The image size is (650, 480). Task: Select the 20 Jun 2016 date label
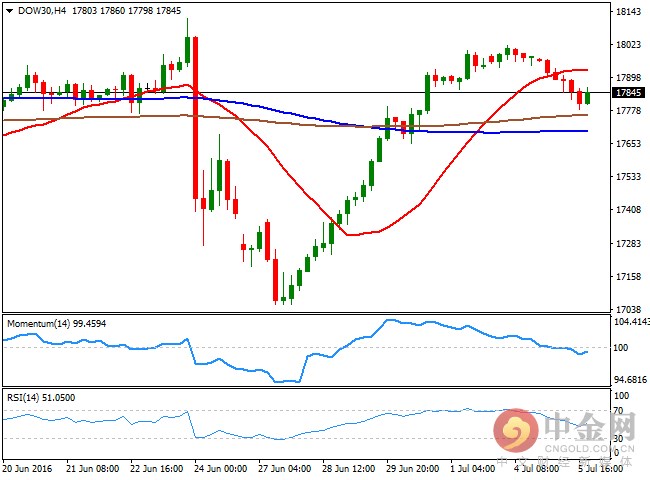[x=28, y=468]
